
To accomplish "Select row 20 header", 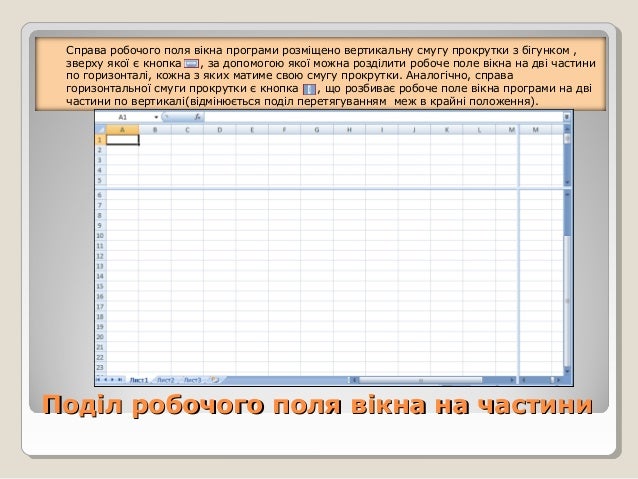I will (101, 337).
